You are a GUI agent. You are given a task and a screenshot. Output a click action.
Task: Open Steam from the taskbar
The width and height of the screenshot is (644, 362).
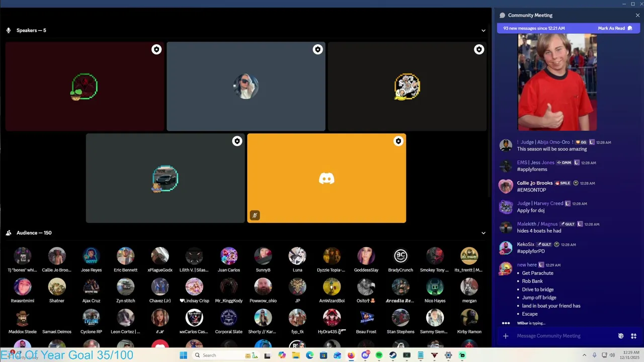(392, 355)
